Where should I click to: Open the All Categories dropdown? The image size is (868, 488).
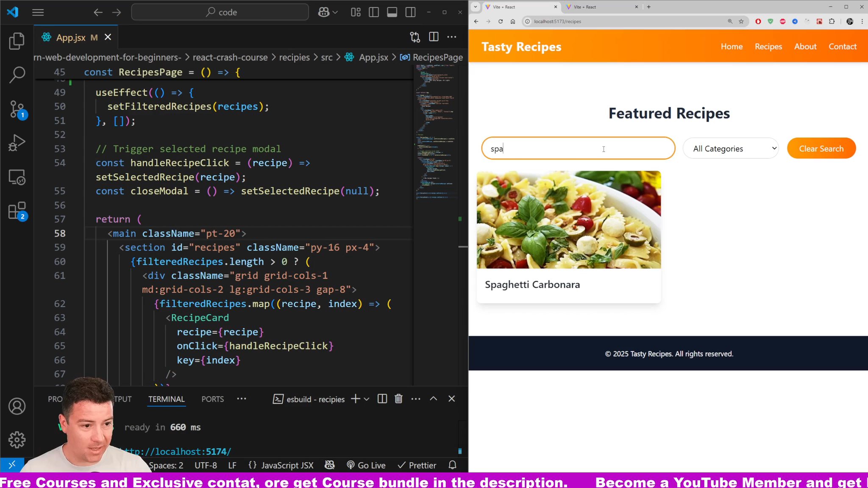(x=731, y=149)
